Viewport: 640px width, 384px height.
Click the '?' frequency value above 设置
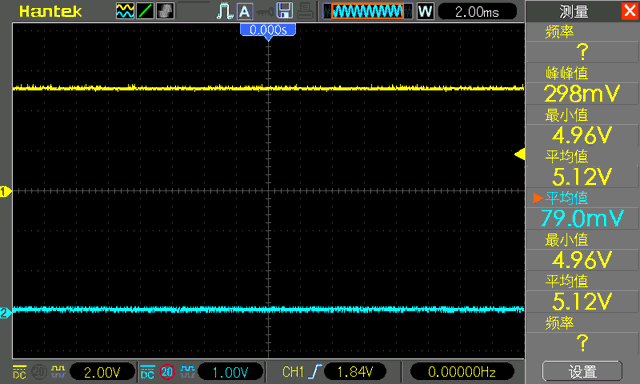tap(582, 343)
